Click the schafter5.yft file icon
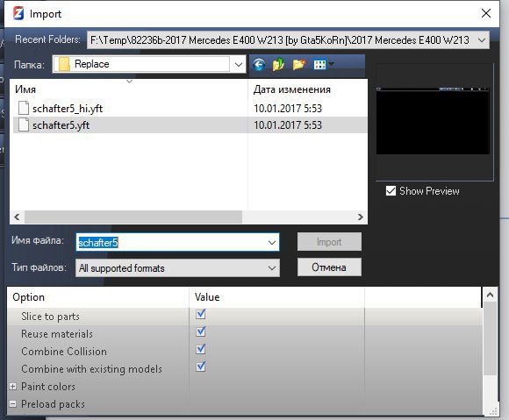The image size is (509, 420). pos(24,125)
